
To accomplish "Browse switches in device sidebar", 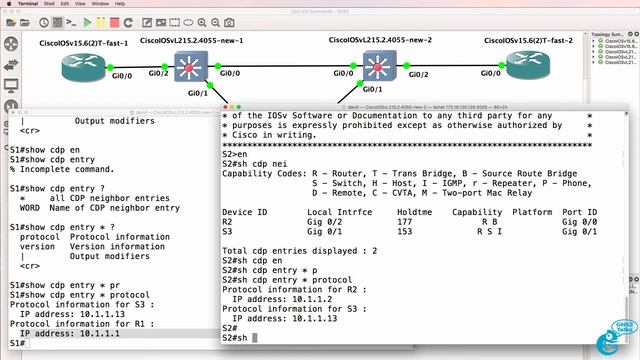I will pyautogui.click(x=11, y=64).
